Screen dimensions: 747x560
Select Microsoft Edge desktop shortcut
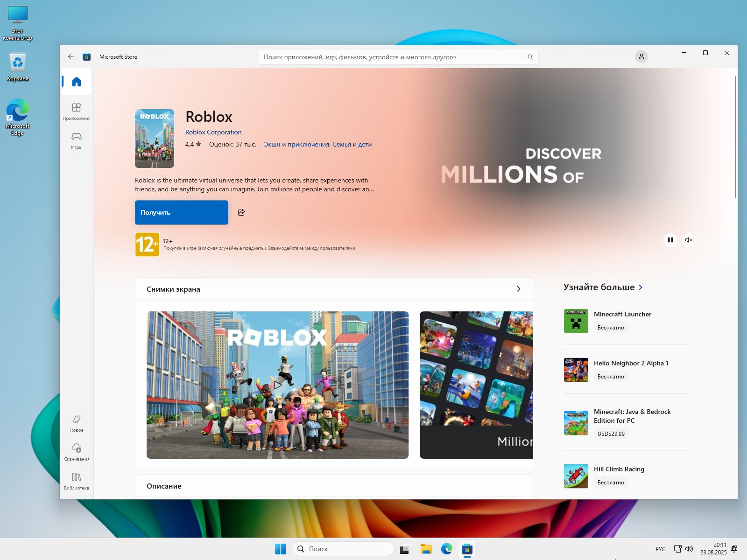18,117
